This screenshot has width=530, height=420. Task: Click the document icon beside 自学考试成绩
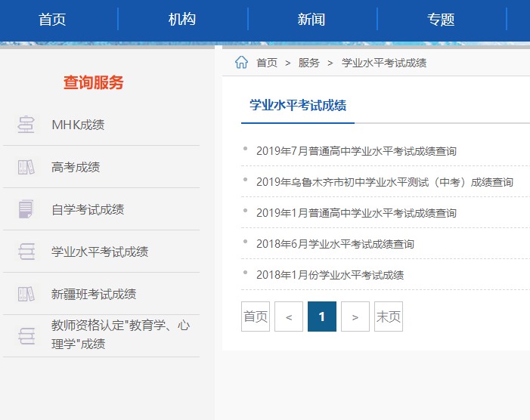[x=26, y=209]
